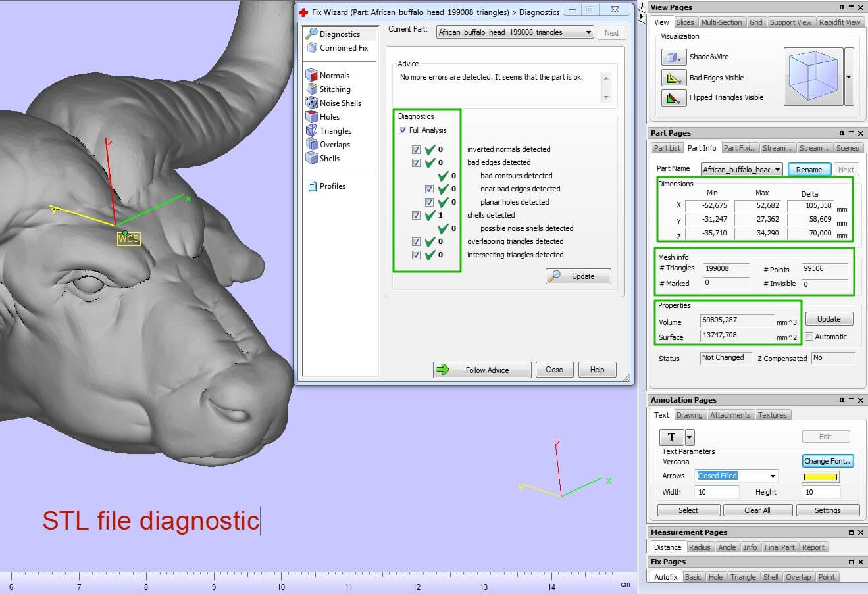Expand the Arrows style dropdown
The image size is (868, 594).
coord(773,476)
